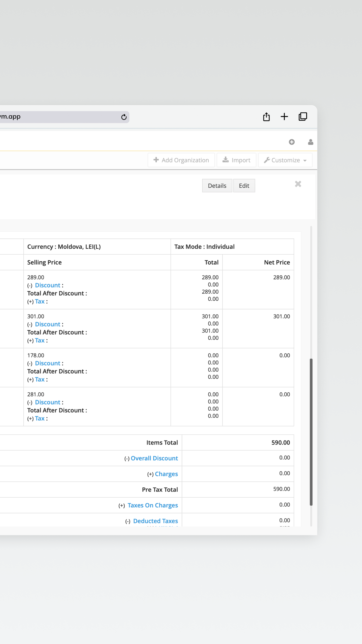Open the user profile icon
Screen dimensions: 362x644
[310, 142]
